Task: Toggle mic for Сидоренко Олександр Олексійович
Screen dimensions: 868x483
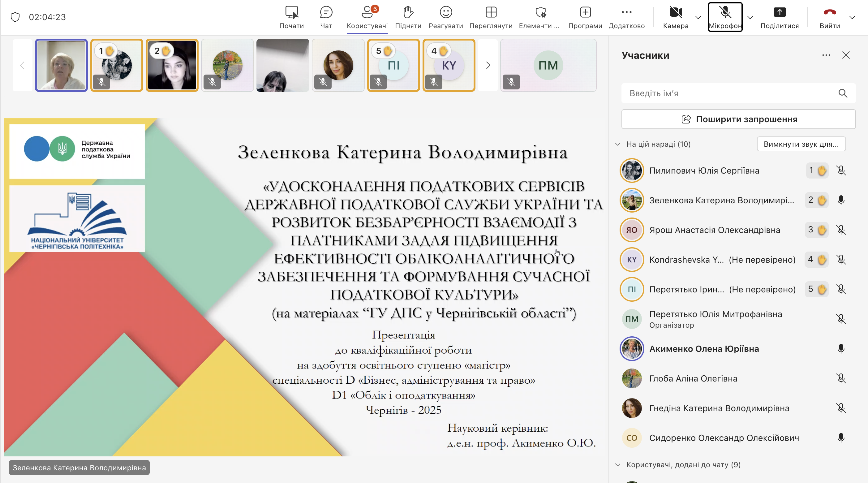Action: pyautogui.click(x=841, y=438)
